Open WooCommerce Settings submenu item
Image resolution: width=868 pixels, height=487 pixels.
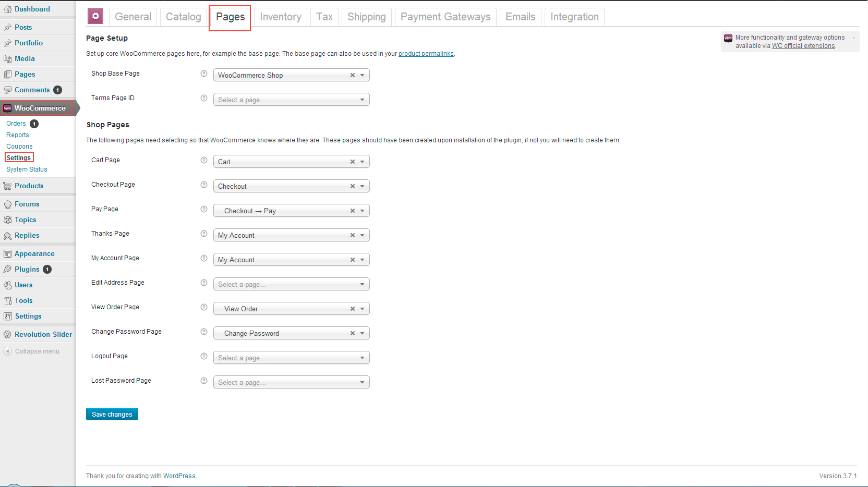19,158
